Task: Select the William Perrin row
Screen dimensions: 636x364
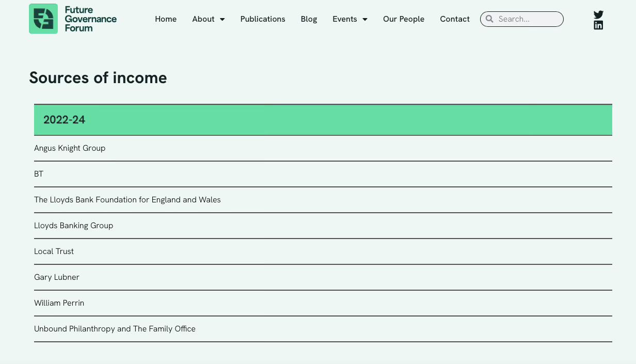Action: [323, 303]
